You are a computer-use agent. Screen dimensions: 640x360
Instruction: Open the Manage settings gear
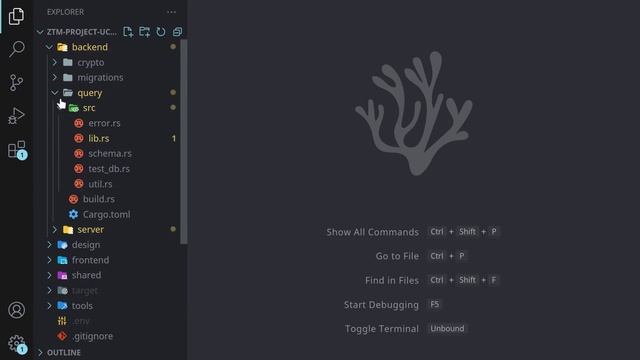click(x=17, y=344)
